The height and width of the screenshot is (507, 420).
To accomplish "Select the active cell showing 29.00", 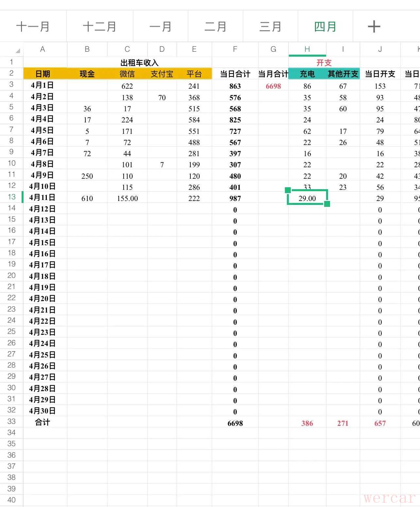I will point(307,197).
